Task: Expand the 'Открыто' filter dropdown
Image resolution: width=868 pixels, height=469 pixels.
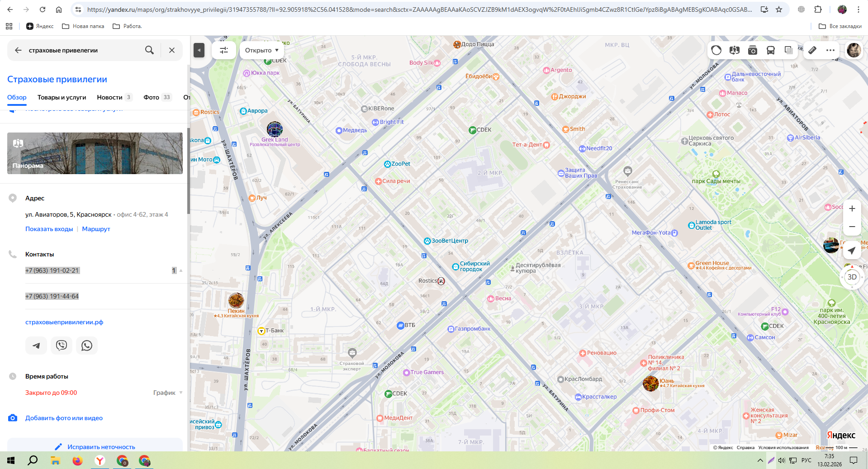Action: (261, 50)
